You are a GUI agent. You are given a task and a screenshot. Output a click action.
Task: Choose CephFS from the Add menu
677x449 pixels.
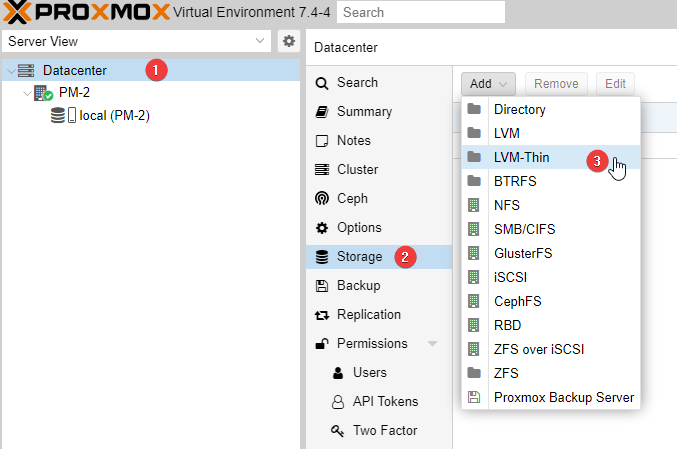click(x=551, y=301)
